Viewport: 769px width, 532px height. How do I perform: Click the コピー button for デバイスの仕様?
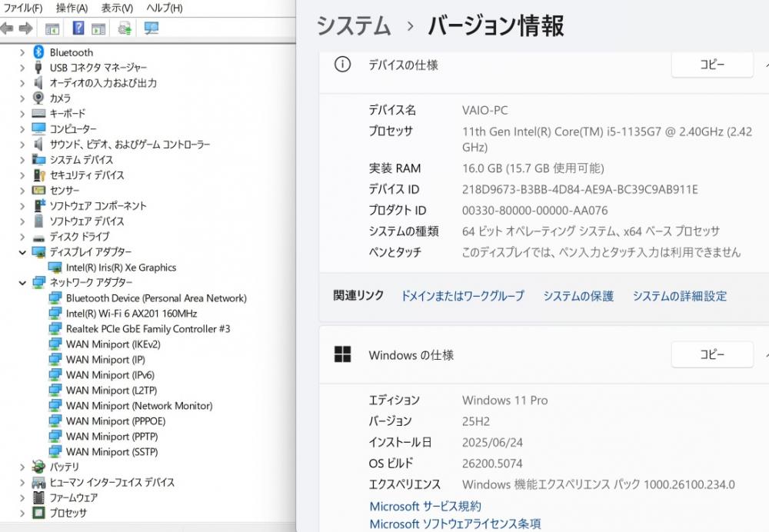pos(712,65)
